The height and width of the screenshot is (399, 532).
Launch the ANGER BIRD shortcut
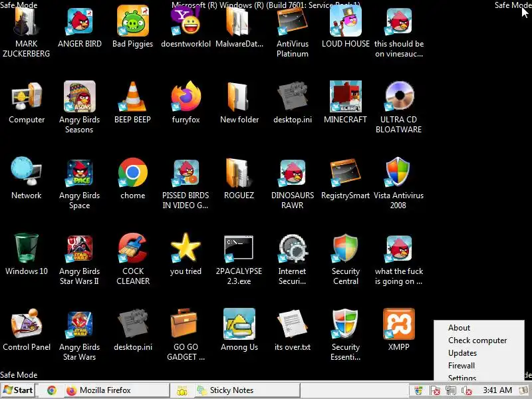[x=79, y=23]
